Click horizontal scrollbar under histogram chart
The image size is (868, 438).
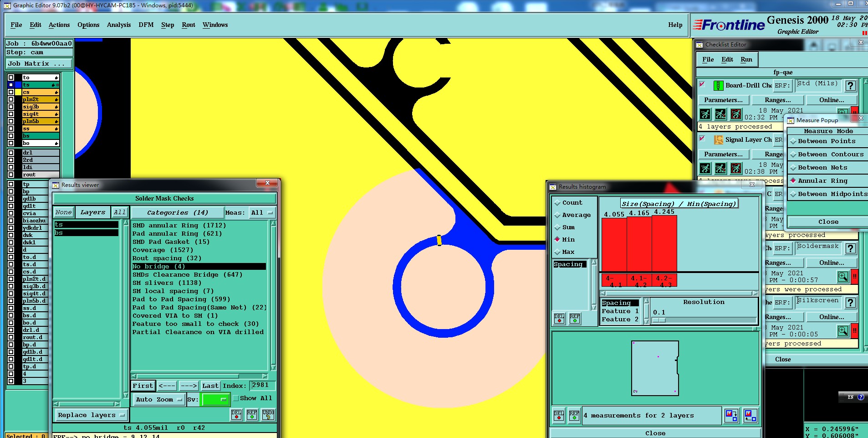[x=679, y=293]
